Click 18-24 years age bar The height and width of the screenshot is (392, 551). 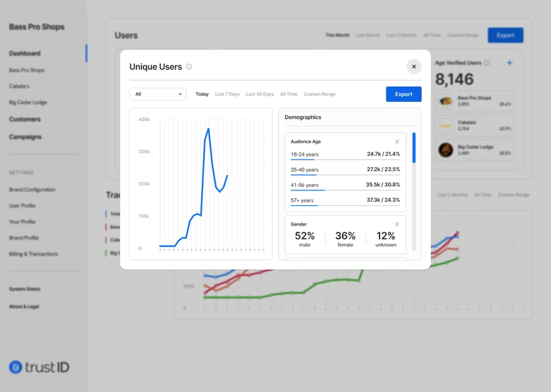pyautogui.click(x=345, y=160)
